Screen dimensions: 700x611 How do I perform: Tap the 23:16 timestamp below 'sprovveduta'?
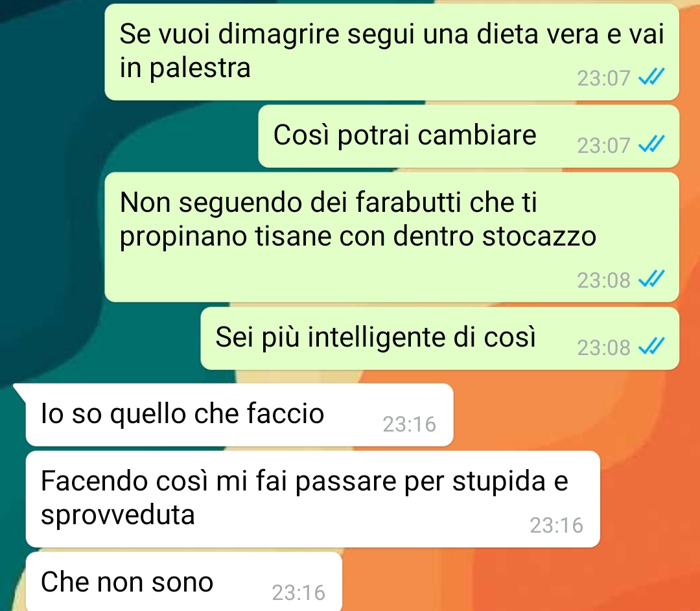click(x=556, y=525)
